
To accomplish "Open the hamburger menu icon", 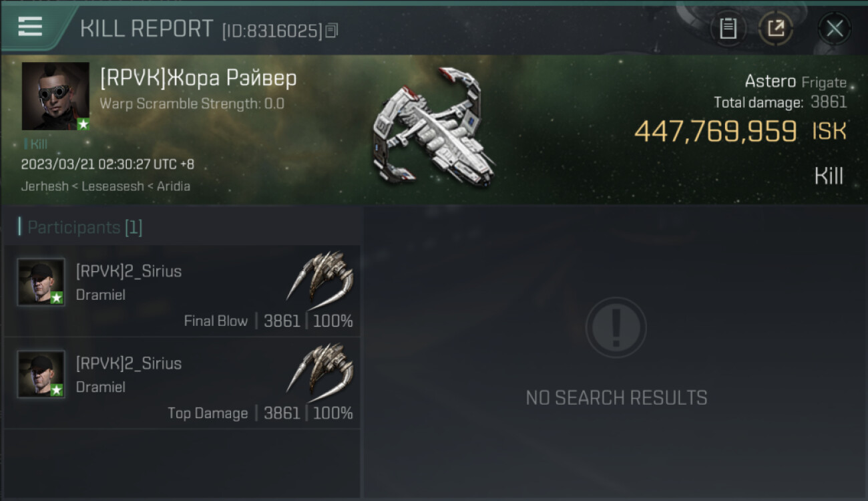I will point(30,27).
